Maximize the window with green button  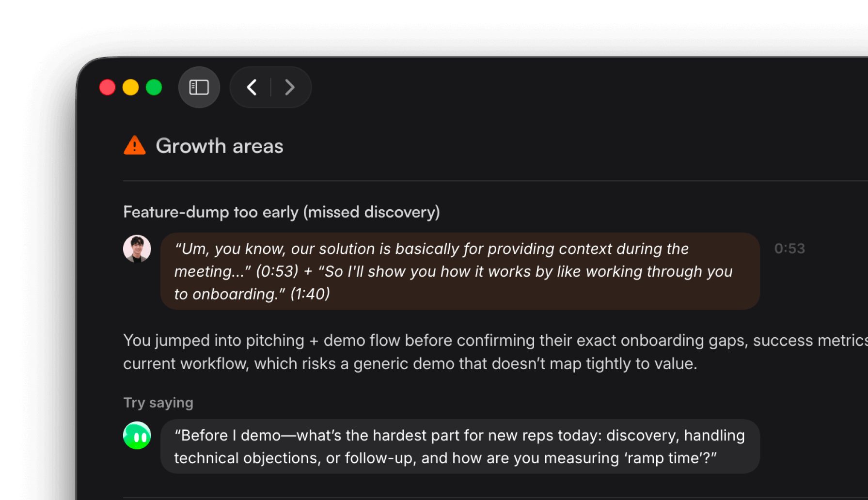pos(154,87)
